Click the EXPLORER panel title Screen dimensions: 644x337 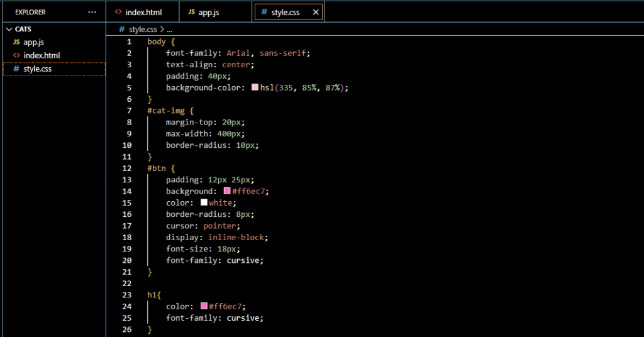click(30, 12)
